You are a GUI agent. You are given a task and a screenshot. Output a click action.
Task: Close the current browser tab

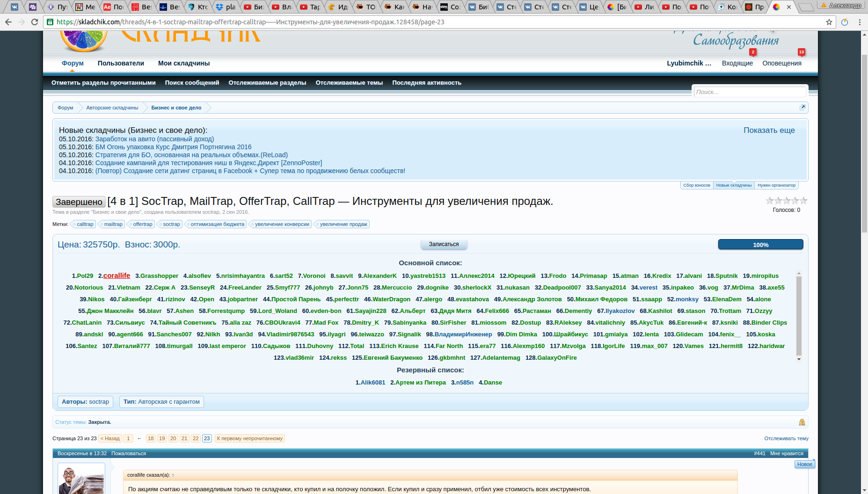789,7
